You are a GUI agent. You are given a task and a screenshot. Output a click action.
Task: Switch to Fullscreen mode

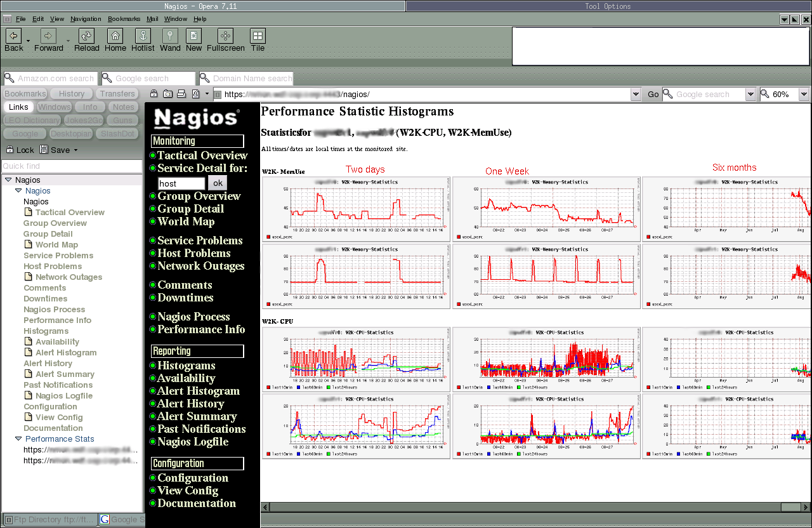225,36
